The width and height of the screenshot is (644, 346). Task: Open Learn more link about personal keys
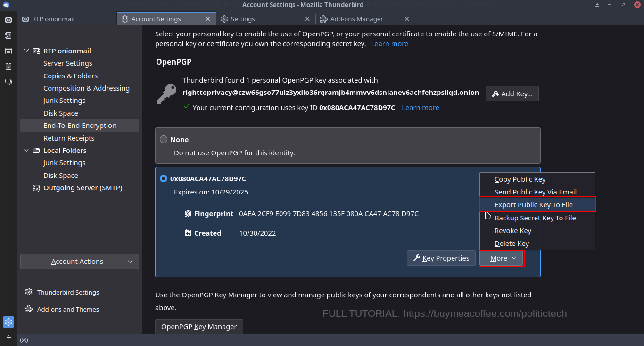(389, 44)
